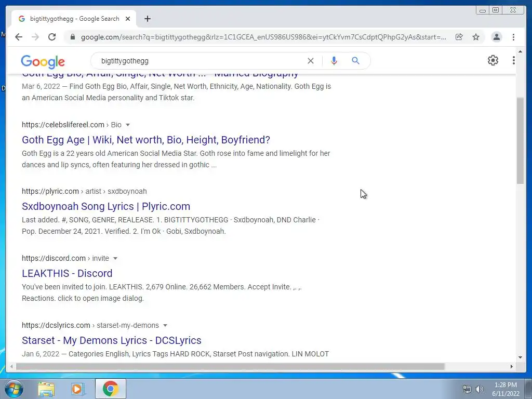Click Show desktop at the taskbar edge

point(528,389)
